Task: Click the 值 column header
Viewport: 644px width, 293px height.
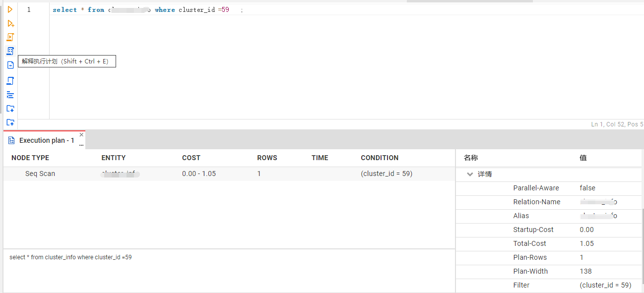Action: pyautogui.click(x=583, y=158)
